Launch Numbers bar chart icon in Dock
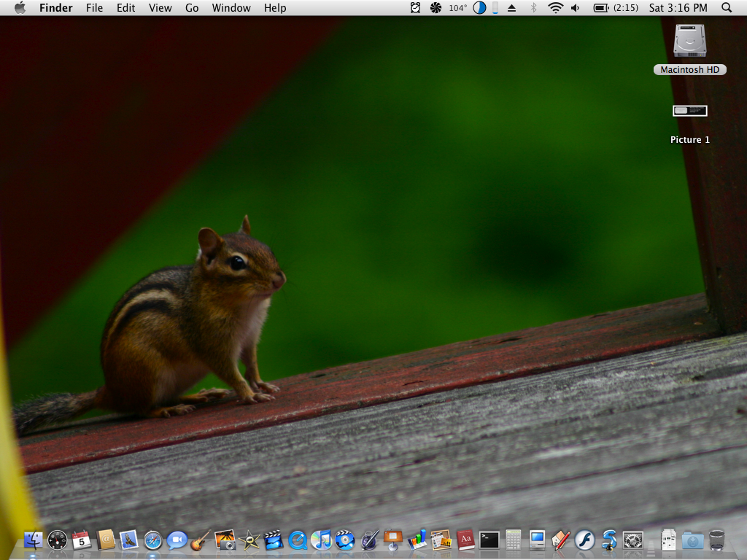 [417, 540]
